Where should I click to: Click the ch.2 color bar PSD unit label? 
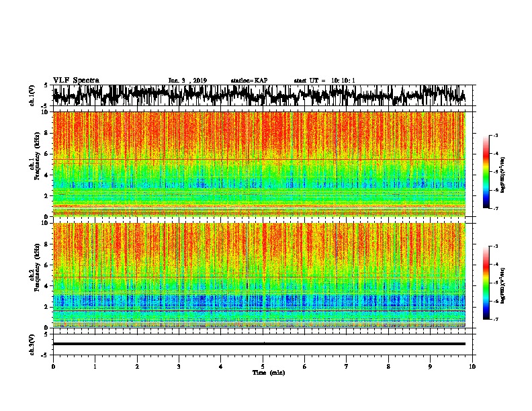pos(503,285)
